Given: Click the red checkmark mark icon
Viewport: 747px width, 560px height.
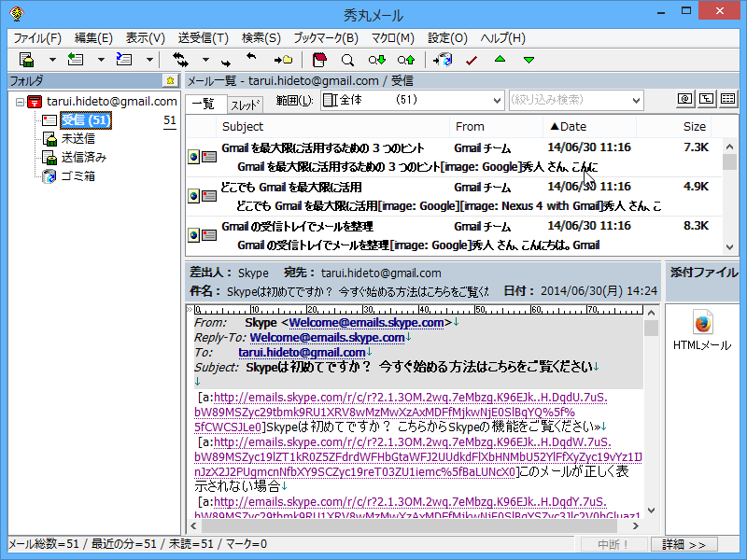Looking at the screenshot, I should [x=472, y=61].
